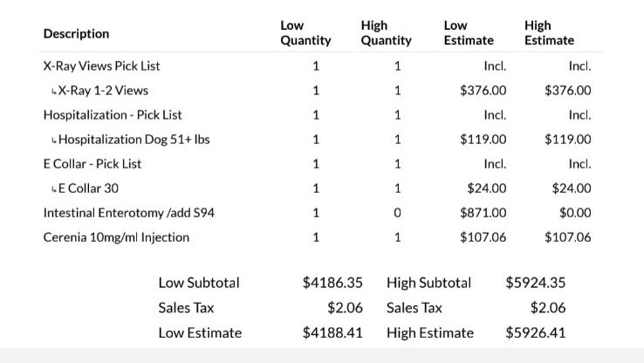Click the Intestinal Enterotomy /add S94 description

coord(129,213)
